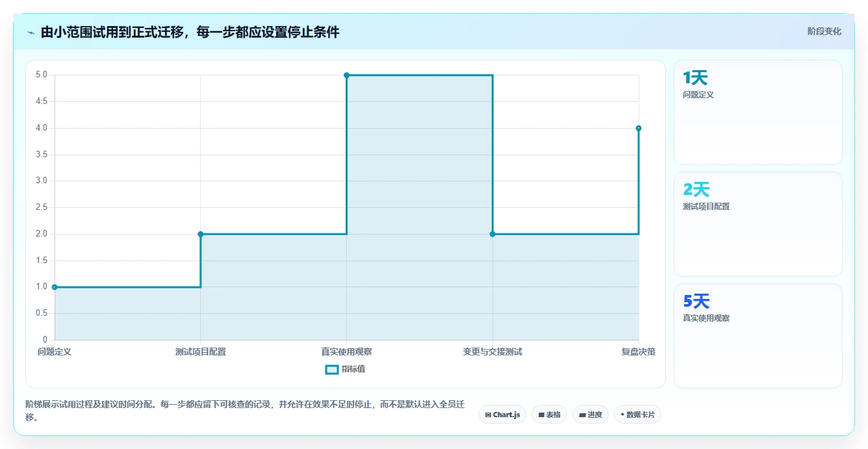This screenshot has height=449, width=868.
Task: Click the data point at 问题定义
Action: (55, 287)
